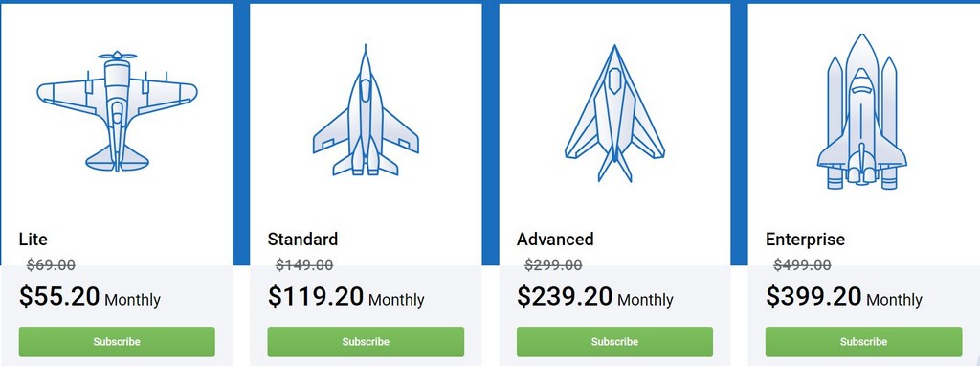Select the Enterprise plan title

[x=805, y=240]
